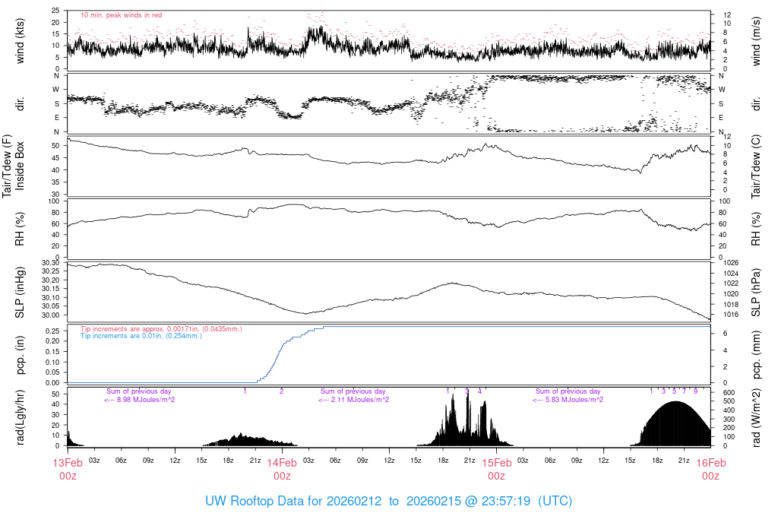Click the 'pcp. (mm)' axis label
This screenshot has height=532, width=778.
[756, 356]
